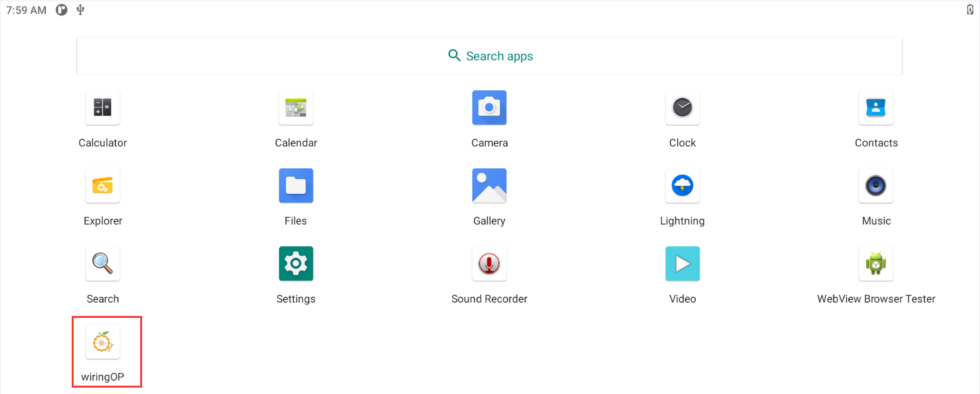Tap the Explorer label text
980x394 pixels.
(102, 221)
